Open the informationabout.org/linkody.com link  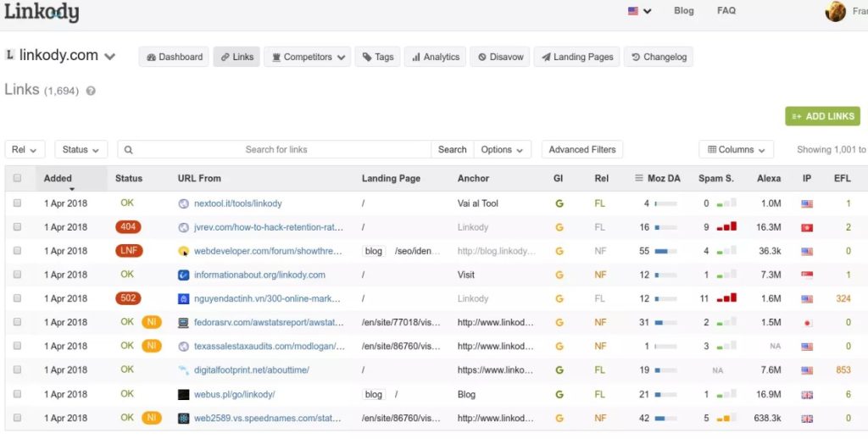(x=259, y=275)
